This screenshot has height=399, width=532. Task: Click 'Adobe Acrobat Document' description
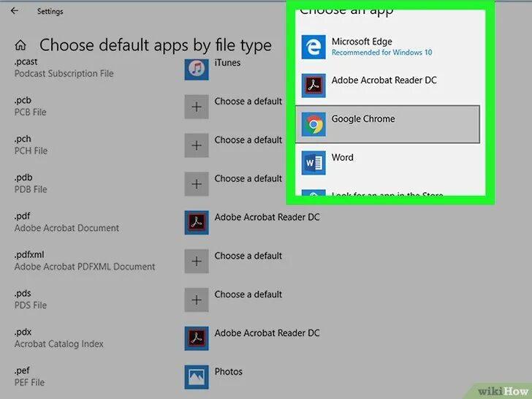tap(66, 228)
